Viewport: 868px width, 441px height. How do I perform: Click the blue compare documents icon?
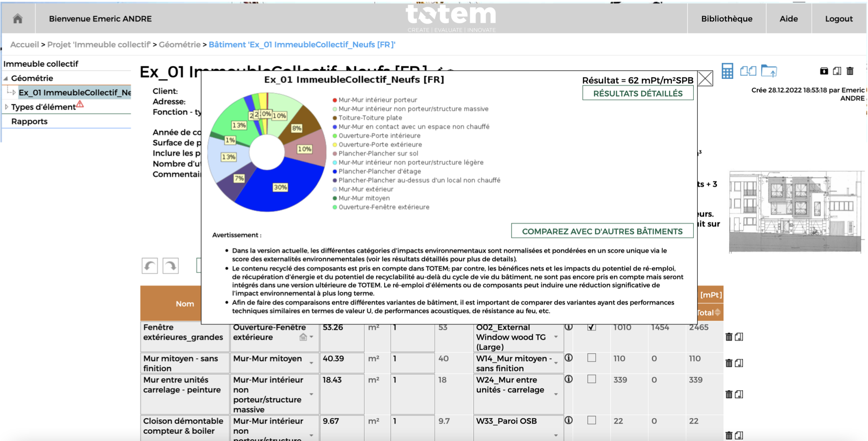(748, 71)
